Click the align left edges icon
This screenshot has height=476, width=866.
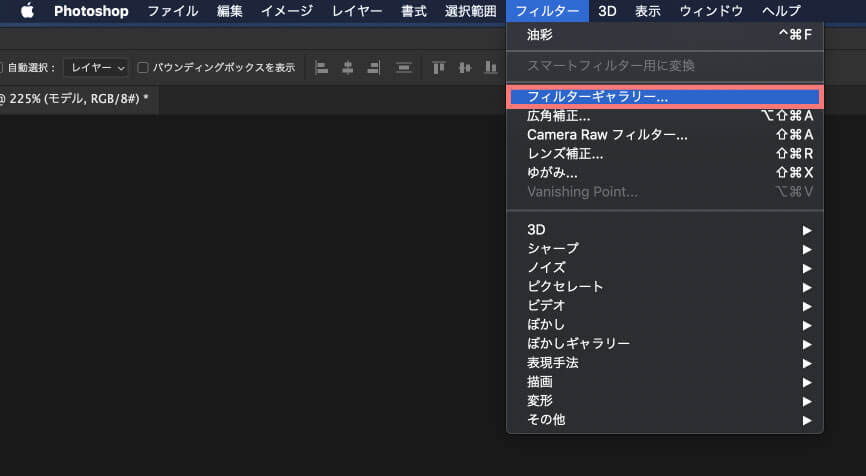[321, 68]
